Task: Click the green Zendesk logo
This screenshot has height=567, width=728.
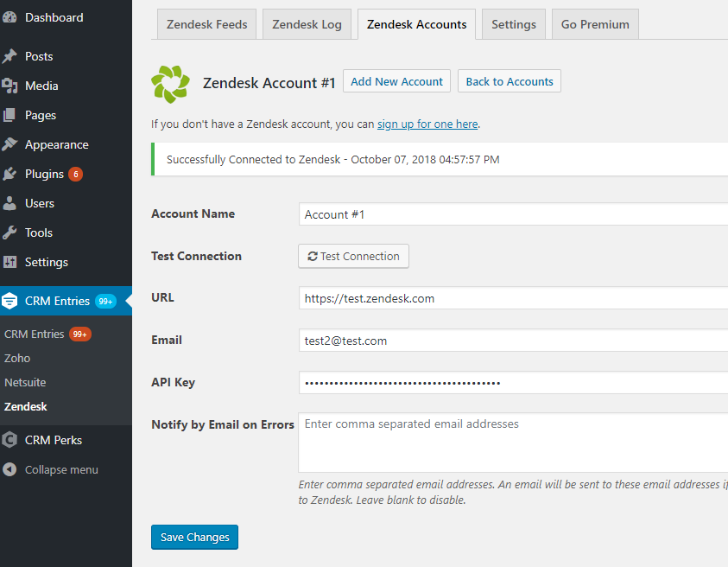Action: [170, 84]
